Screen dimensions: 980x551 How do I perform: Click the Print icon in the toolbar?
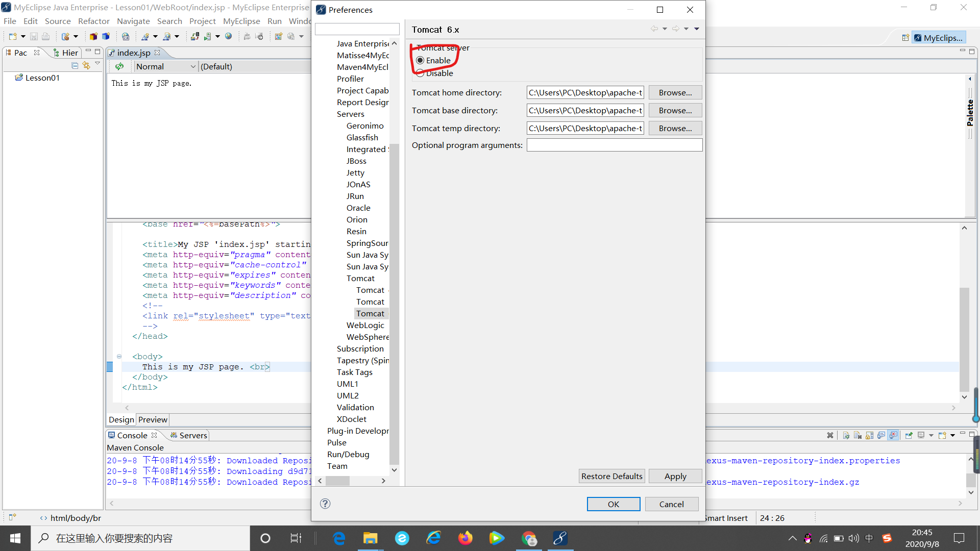click(45, 36)
